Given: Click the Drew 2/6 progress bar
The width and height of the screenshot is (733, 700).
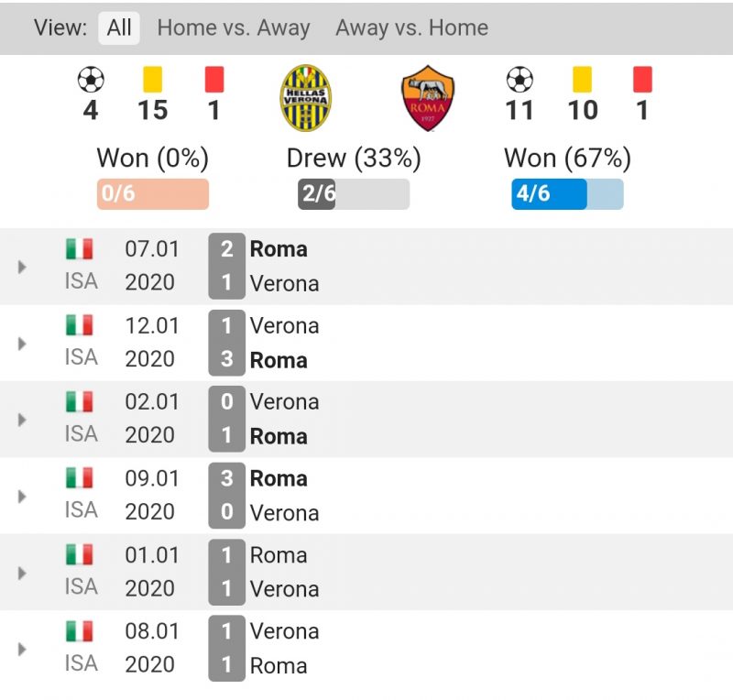Looking at the screenshot, I should pos(354,194).
